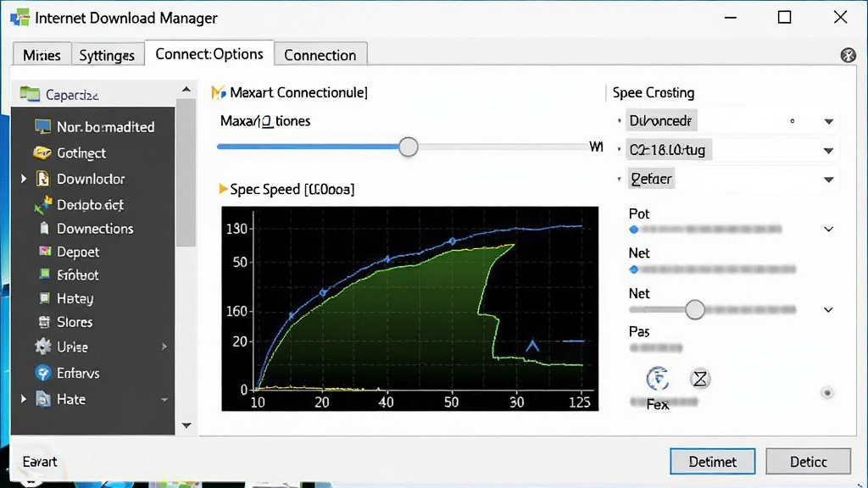The height and width of the screenshot is (488, 868).
Task: Click the blue arrow marker in the speed graph
Action: coord(532,346)
